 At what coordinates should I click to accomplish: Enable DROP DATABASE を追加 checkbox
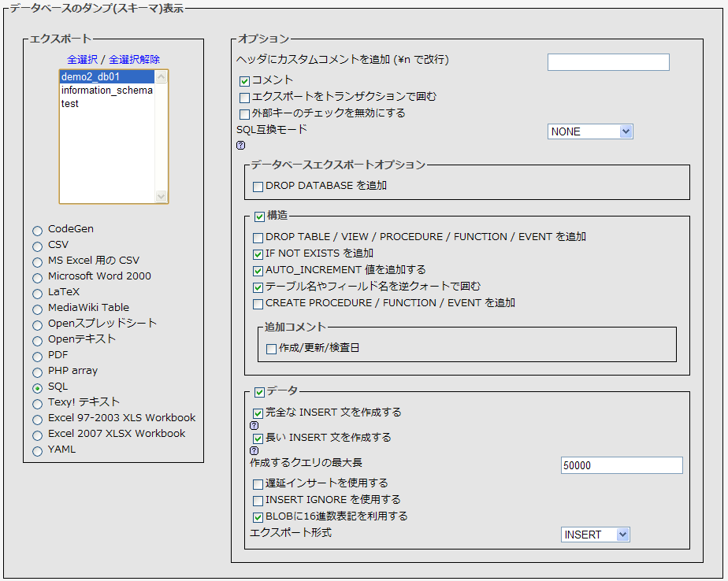coord(258,187)
